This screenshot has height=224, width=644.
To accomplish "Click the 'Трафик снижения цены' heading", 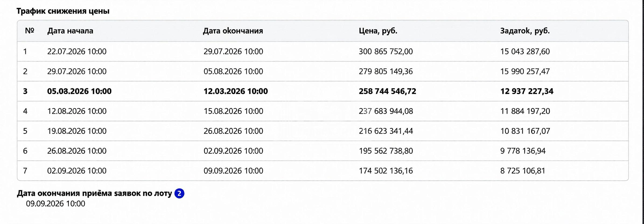I will point(63,11).
